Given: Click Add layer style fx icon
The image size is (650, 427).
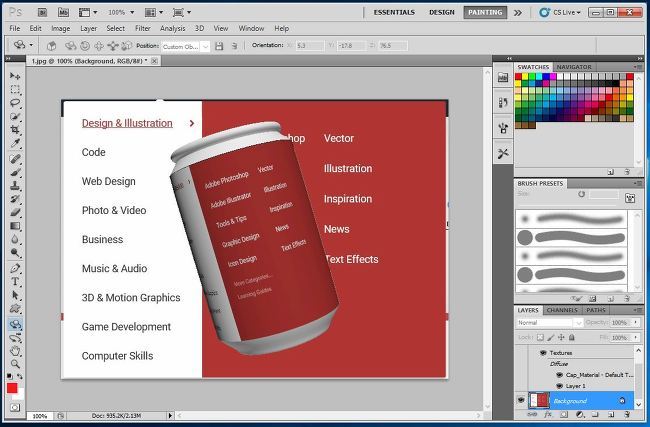Looking at the screenshot, I should (548, 414).
